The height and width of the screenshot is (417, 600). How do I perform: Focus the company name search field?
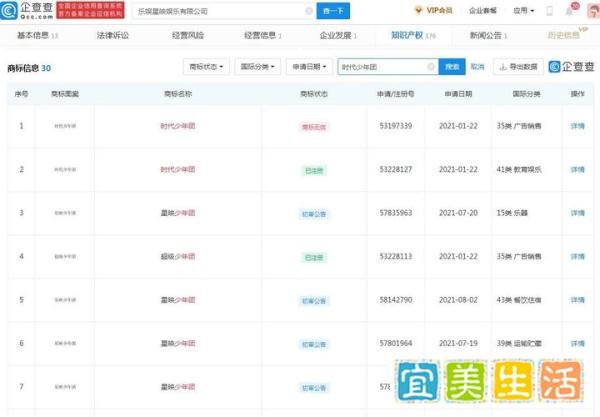point(222,11)
